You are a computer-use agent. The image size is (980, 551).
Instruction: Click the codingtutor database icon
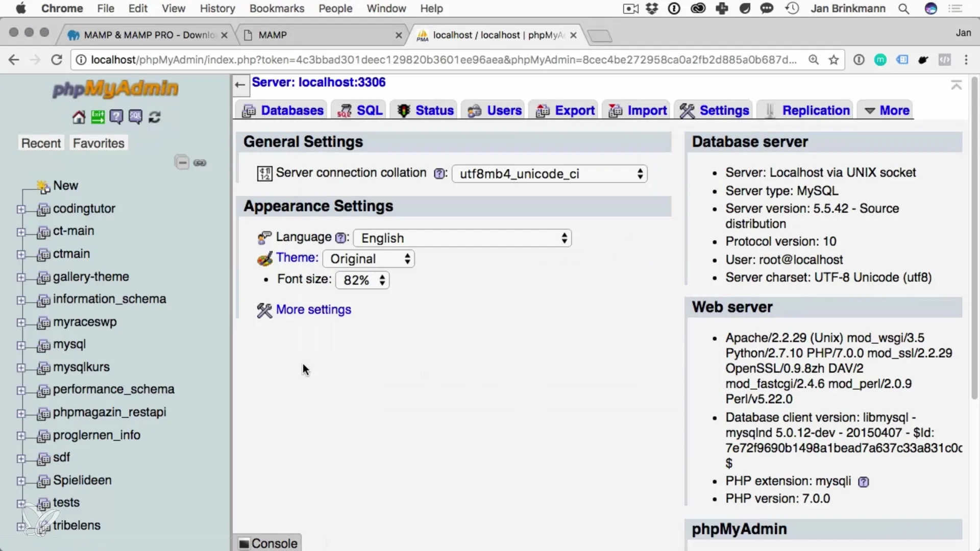pos(44,209)
